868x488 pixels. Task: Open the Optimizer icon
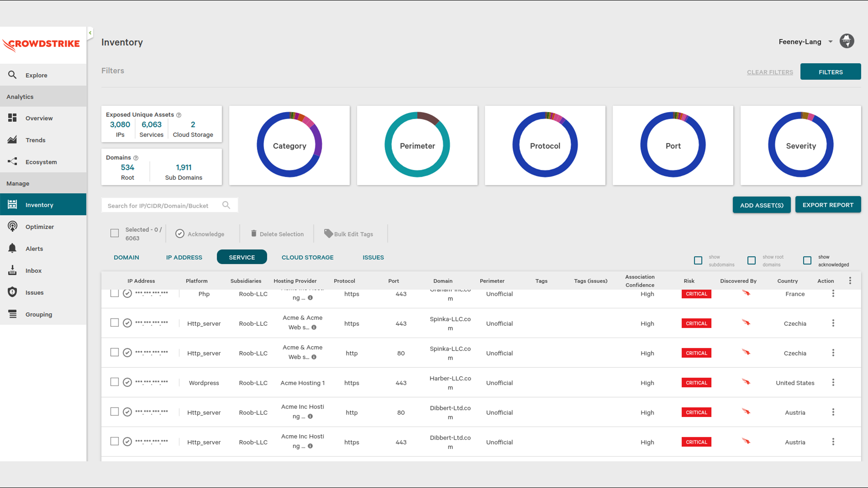[x=12, y=226]
